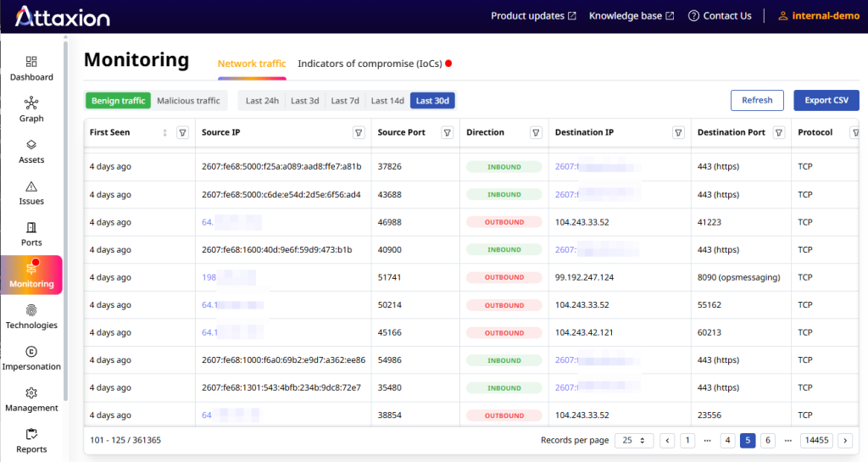The height and width of the screenshot is (462, 868).
Task: Open source IP link in port 38854 row
Action: pyautogui.click(x=230, y=415)
